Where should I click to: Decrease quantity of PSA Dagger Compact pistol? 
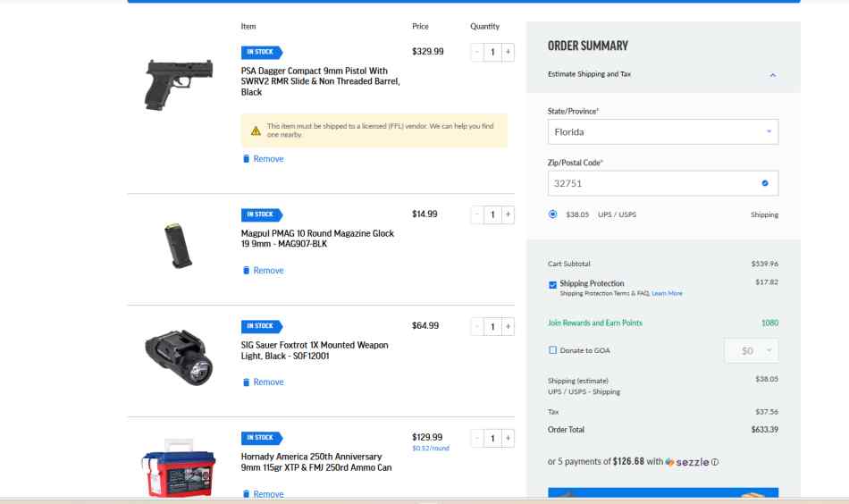coord(477,53)
